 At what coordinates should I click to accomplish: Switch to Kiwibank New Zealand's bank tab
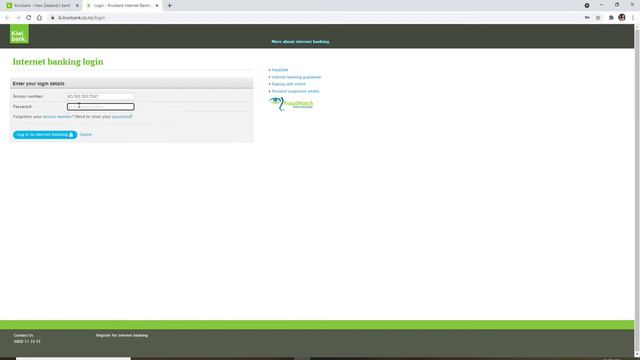(42, 6)
